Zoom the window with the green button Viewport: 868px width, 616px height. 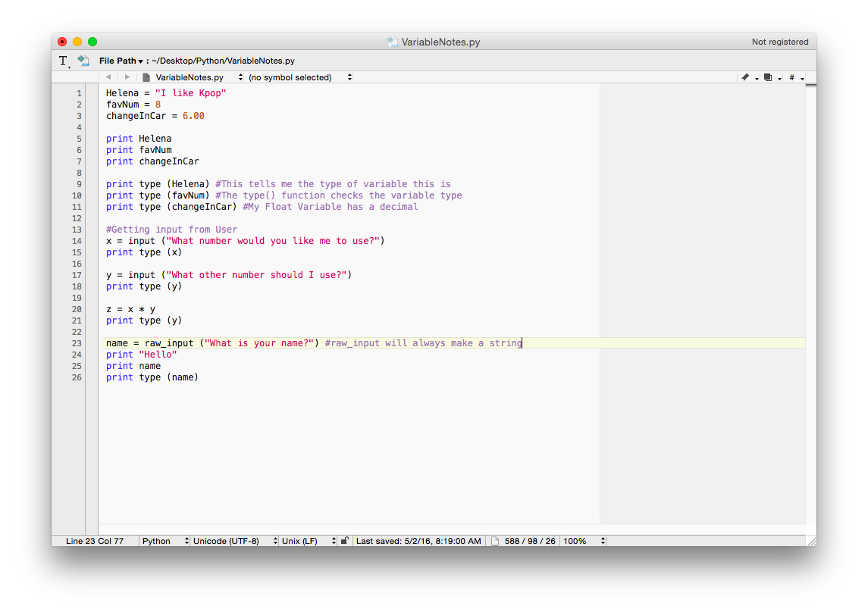click(92, 42)
